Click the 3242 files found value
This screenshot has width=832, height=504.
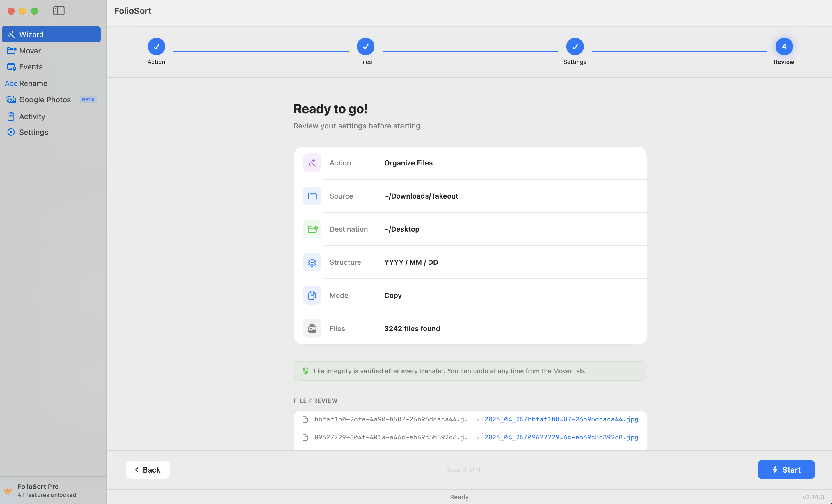[412, 328]
